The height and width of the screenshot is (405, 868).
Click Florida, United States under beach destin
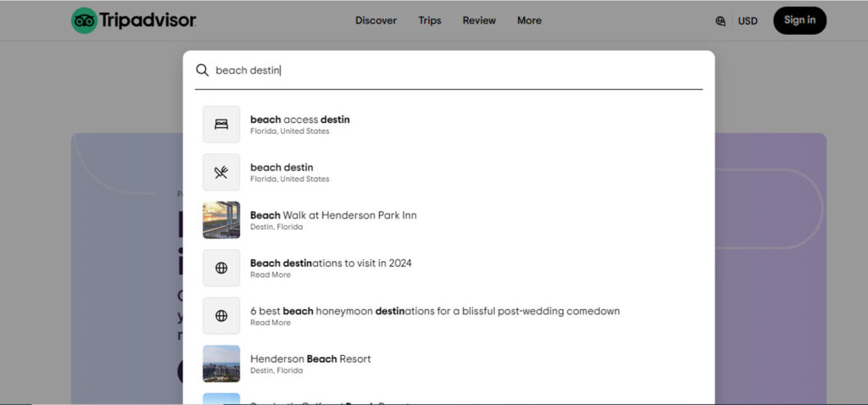tap(290, 180)
